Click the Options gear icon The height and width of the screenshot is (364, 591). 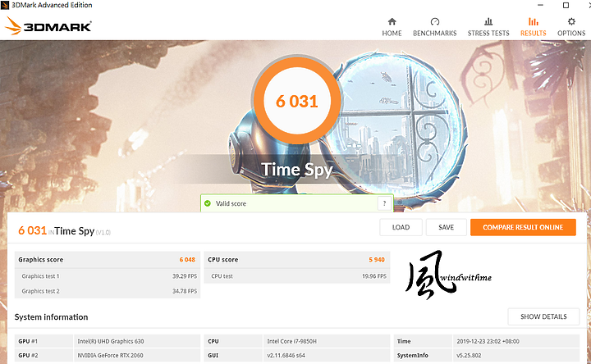click(x=571, y=21)
